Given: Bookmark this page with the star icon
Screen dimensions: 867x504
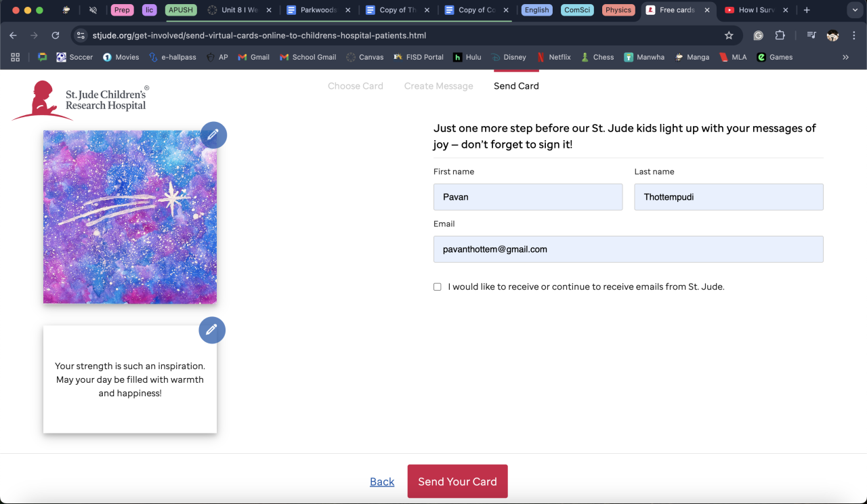Looking at the screenshot, I should [x=729, y=35].
